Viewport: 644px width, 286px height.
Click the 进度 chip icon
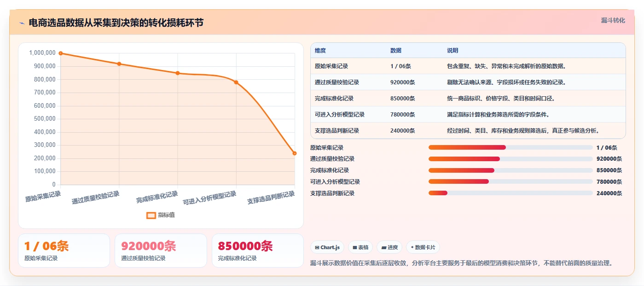pos(384,248)
